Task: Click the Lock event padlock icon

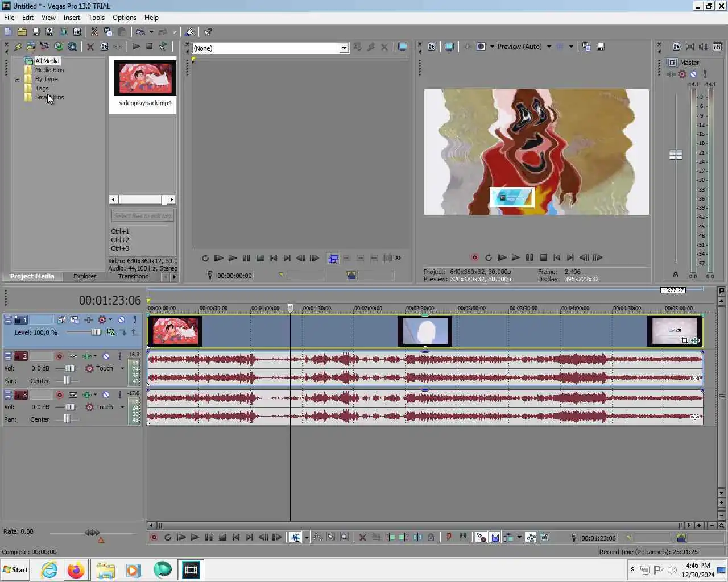Action: click(x=431, y=537)
